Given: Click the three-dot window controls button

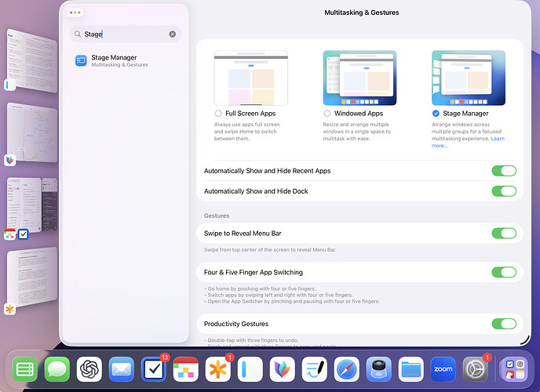Looking at the screenshot, I should tap(75, 13).
